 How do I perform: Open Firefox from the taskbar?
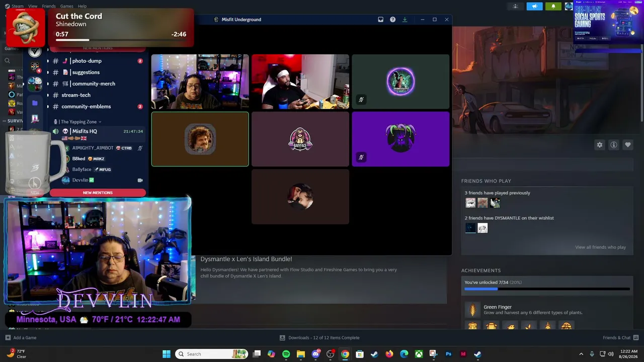pos(389,354)
